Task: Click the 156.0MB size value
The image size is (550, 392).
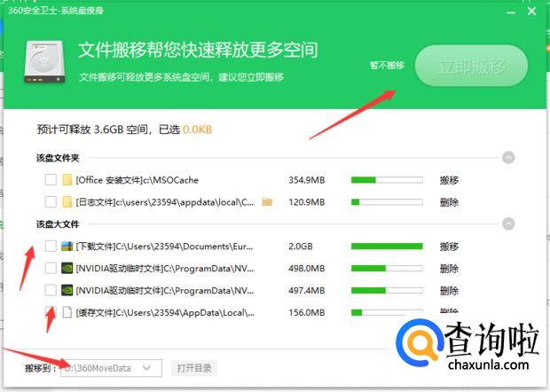Action: click(x=307, y=312)
